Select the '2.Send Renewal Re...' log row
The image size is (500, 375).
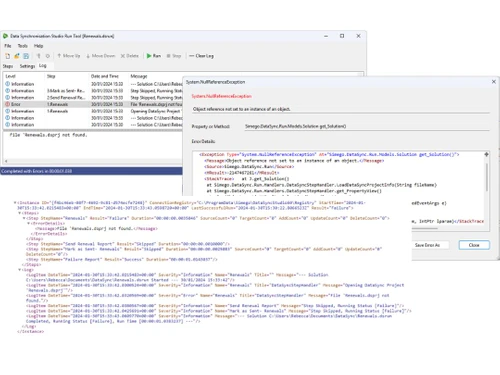94,98
